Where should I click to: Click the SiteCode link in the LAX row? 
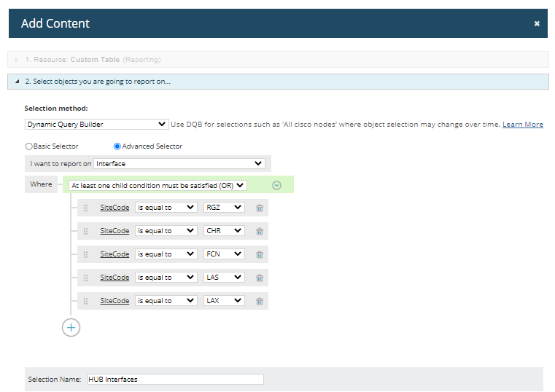tap(115, 301)
